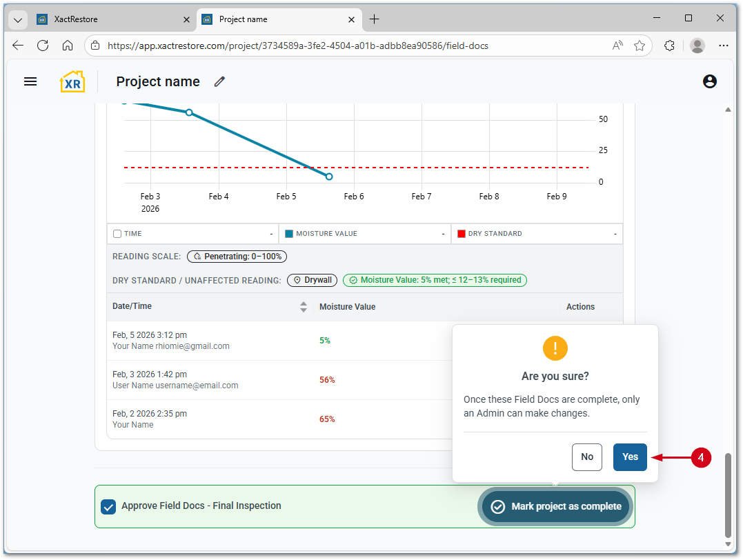
Task: Open browser settings and more menu
Action: (x=723, y=46)
